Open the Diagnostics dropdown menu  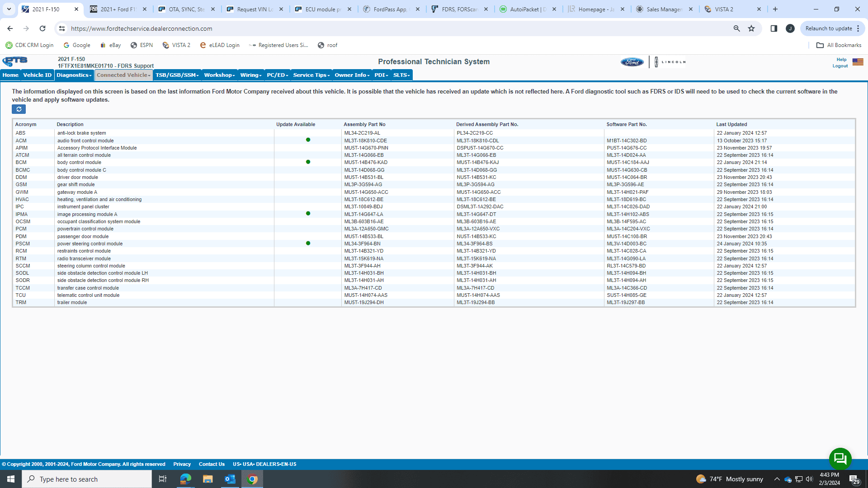pos(74,75)
